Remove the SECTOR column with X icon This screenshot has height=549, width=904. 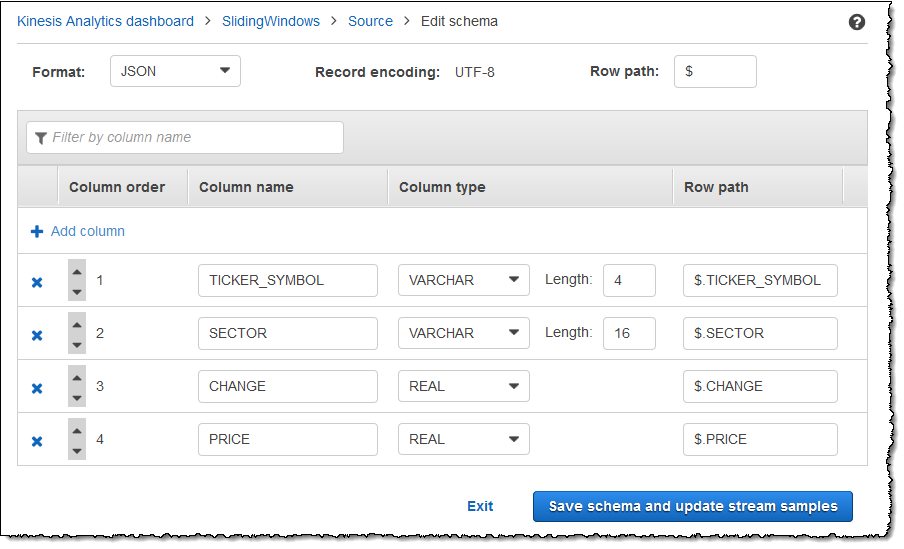tap(37, 335)
